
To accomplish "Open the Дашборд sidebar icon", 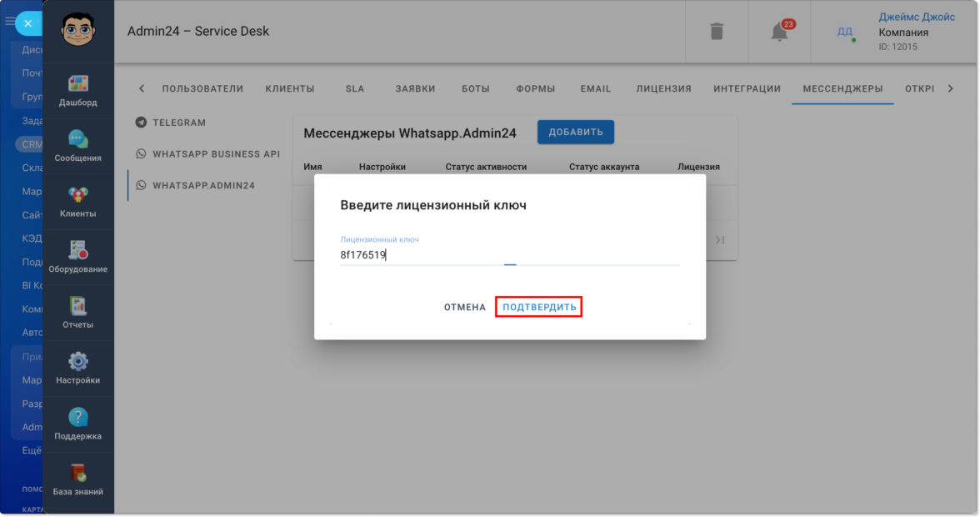I will click(x=77, y=83).
